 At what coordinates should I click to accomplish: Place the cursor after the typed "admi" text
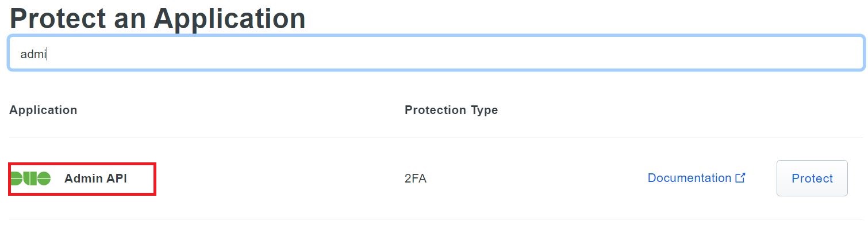[x=47, y=54]
